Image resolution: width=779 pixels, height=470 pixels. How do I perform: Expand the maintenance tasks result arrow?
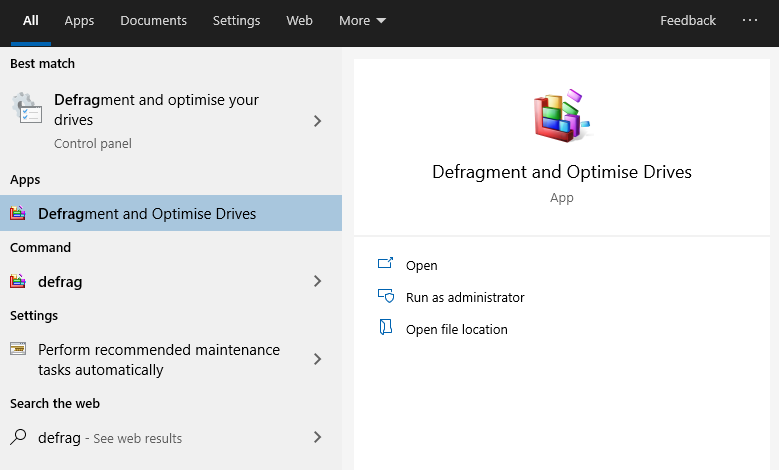(x=317, y=359)
